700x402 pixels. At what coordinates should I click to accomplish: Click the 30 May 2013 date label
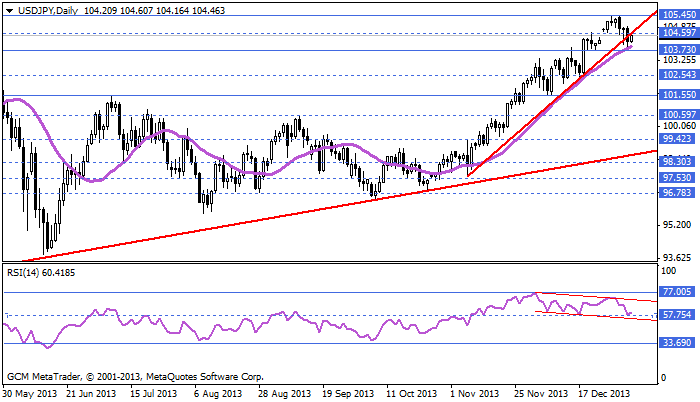click(x=30, y=394)
